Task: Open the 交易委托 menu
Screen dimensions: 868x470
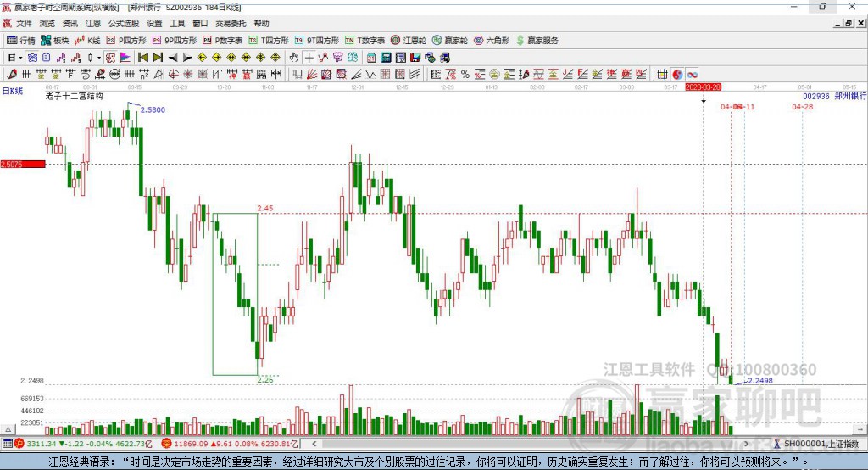Action: (231, 23)
